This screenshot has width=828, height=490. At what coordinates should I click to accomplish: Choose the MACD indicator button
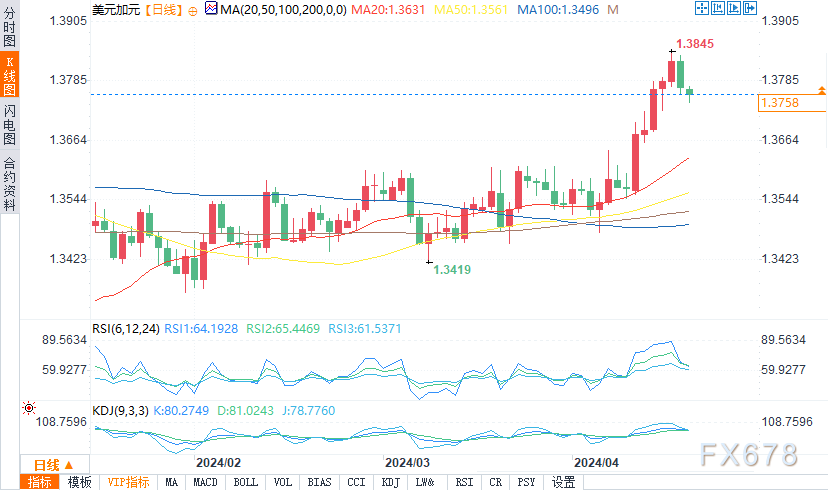205,482
